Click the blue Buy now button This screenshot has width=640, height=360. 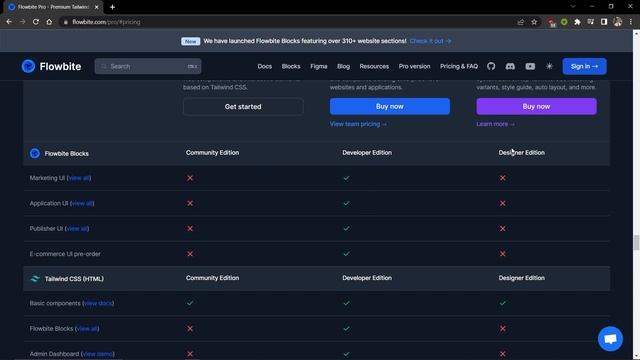(390, 106)
